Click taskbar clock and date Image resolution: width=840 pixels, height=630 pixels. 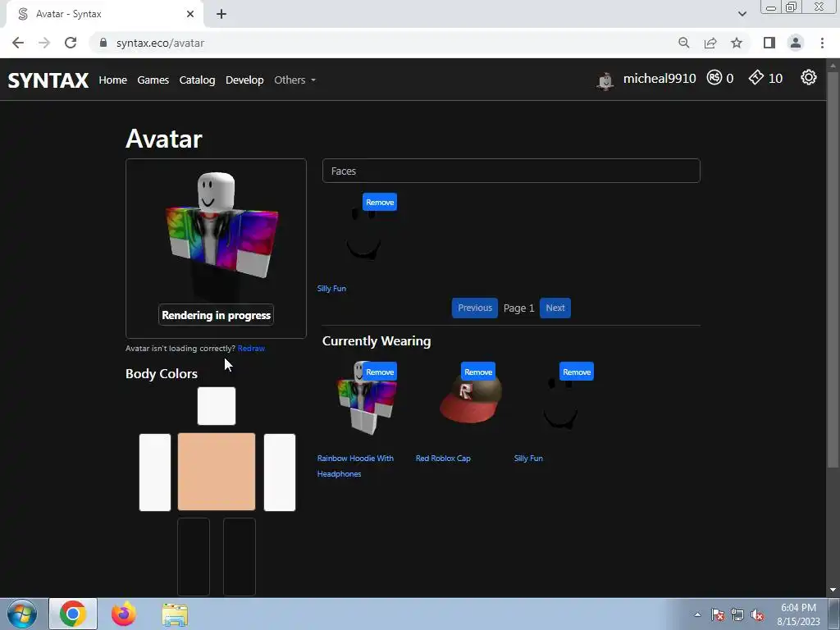(x=798, y=614)
